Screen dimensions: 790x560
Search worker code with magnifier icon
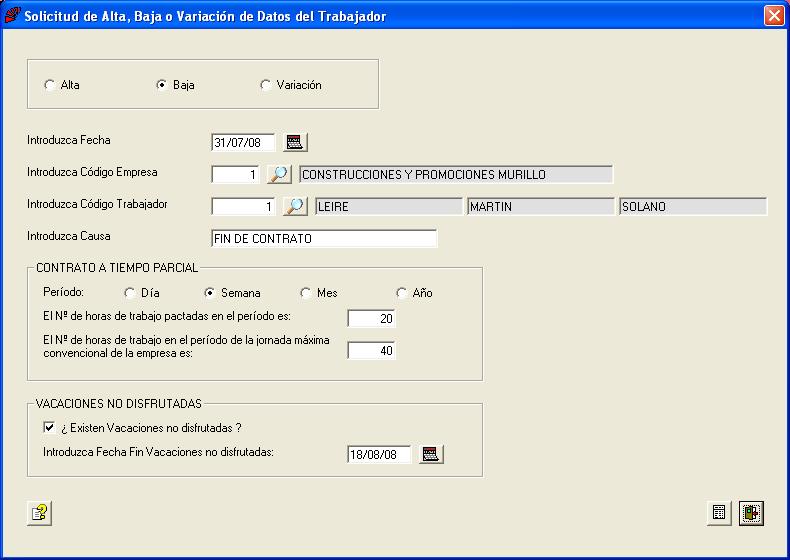coord(295,206)
